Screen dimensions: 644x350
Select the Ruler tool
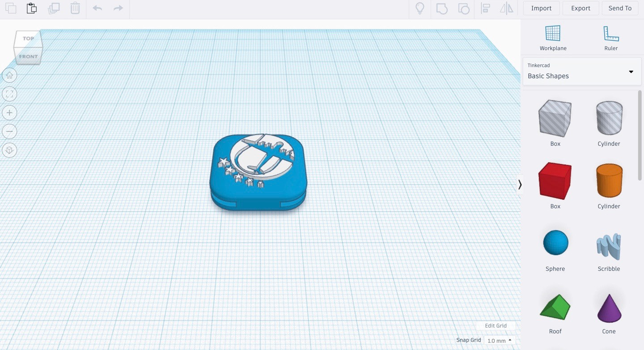pos(611,38)
